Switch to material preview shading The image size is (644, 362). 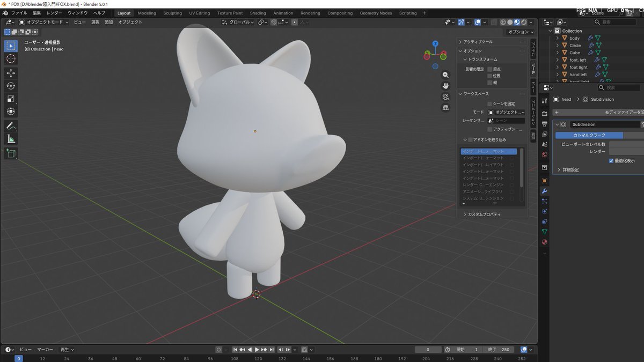click(517, 22)
